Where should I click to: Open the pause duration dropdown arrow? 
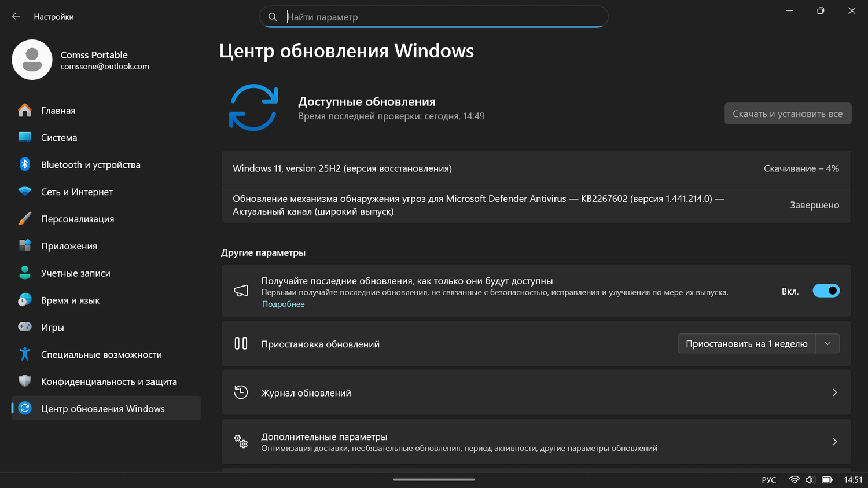(827, 344)
